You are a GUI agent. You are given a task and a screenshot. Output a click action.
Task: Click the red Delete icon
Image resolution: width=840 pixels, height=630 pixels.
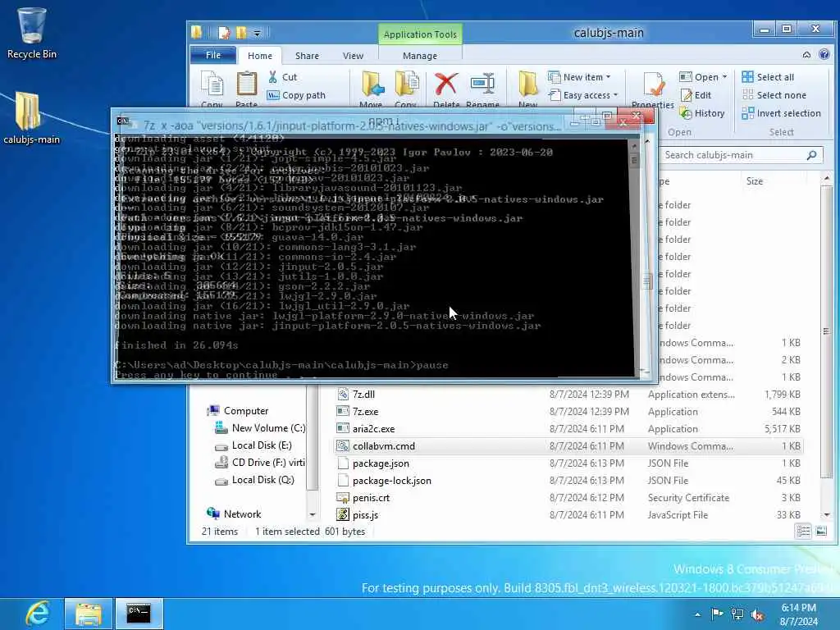pos(445,84)
